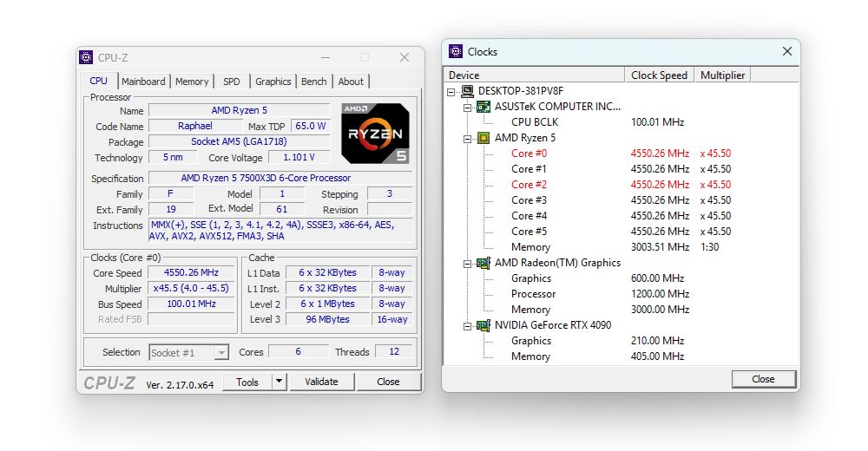Viewport: 868px width, 451px height.
Task: Click the AMD Radeon graphics card icon
Action: (x=483, y=263)
